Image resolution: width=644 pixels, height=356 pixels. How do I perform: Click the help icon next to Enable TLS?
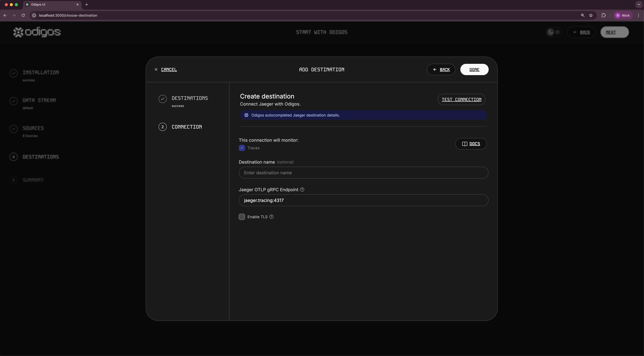click(271, 217)
